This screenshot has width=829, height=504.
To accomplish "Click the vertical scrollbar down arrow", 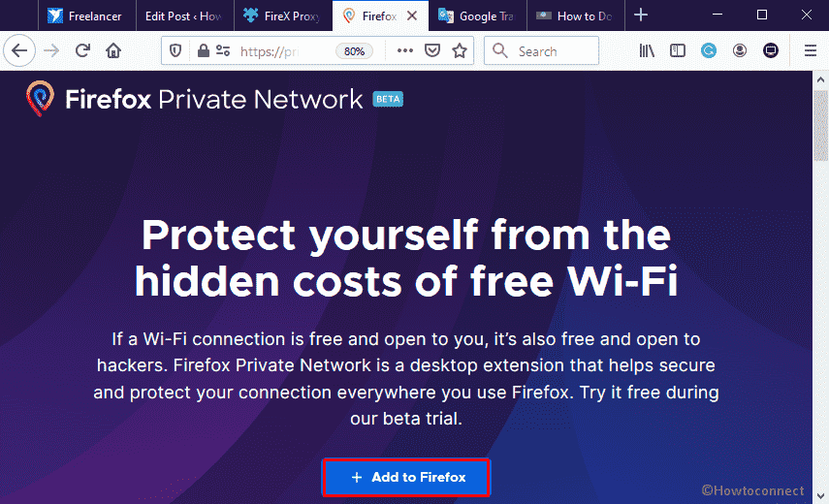I will [x=820, y=496].
